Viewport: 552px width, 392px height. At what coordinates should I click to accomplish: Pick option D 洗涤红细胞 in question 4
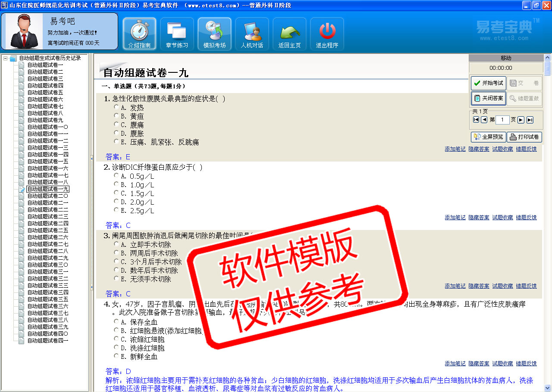[116, 347]
